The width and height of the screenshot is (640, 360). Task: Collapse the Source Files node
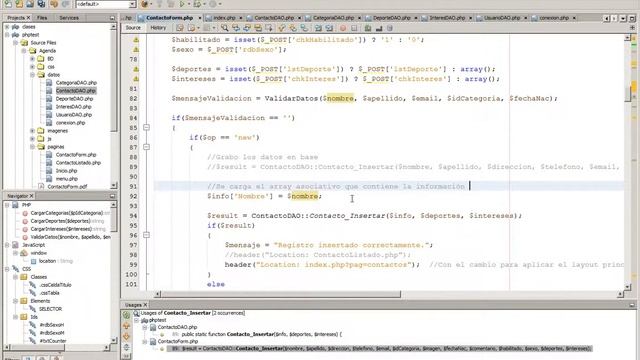point(16,42)
